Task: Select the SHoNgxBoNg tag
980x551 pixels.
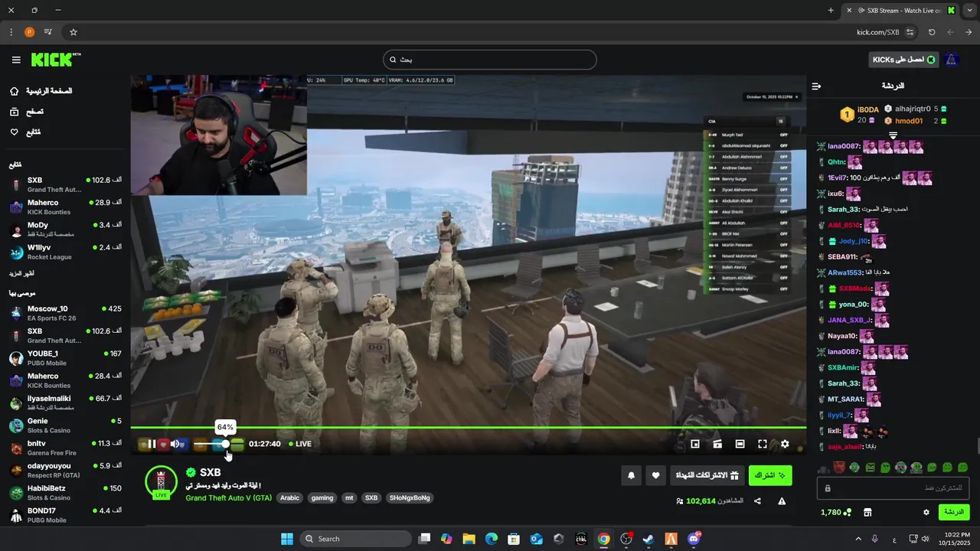Action: pos(410,498)
